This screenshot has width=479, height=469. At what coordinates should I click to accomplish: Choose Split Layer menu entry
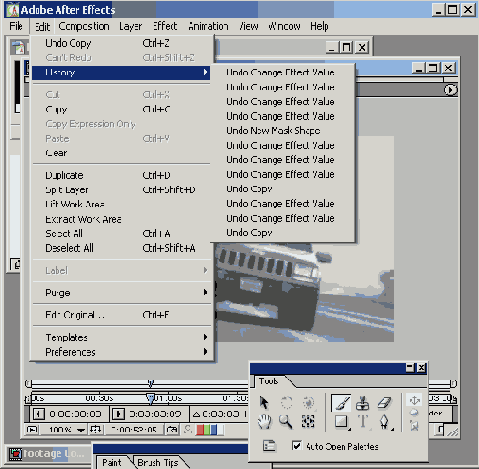tap(121, 190)
